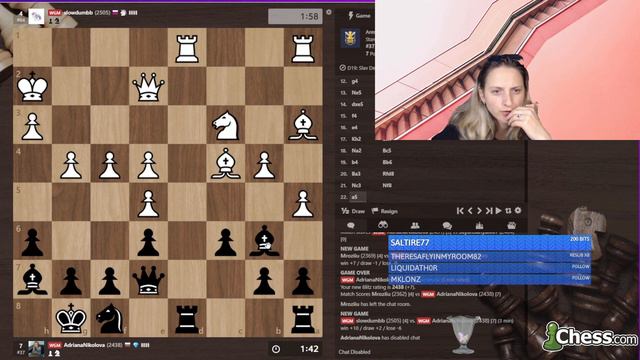The width and height of the screenshot is (640, 360).
Task: Flip the board orientation
Action: click(508, 211)
